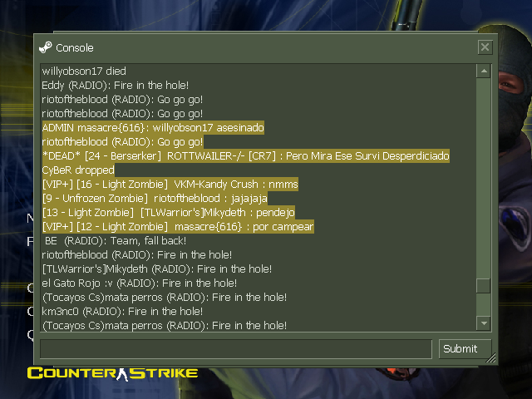The width and height of the screenshot is (532, 399).
Task: Click the 'ADMIN masacre{616}' highlighted line
Action: 153,127
